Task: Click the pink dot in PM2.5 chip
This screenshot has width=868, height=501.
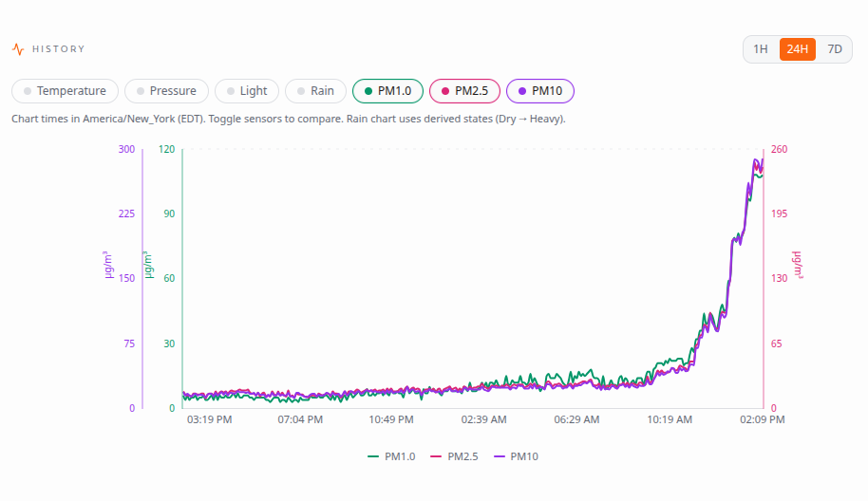Action: [x=445, y=91]
